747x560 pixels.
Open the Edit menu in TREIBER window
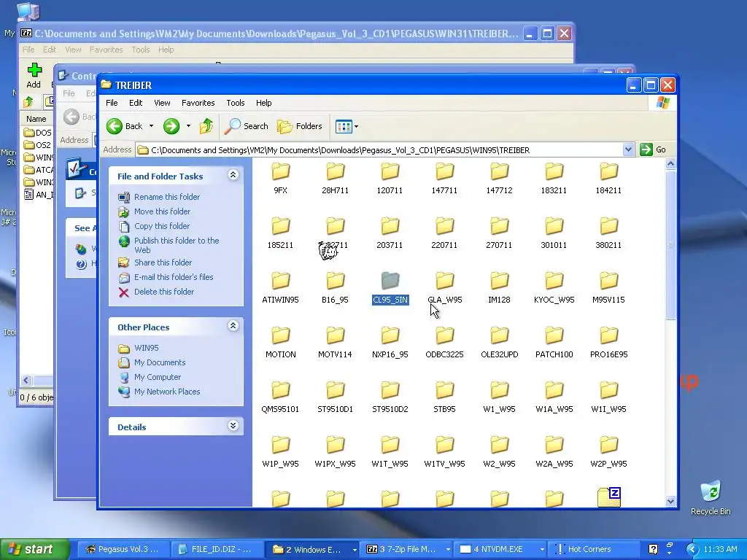136,103
